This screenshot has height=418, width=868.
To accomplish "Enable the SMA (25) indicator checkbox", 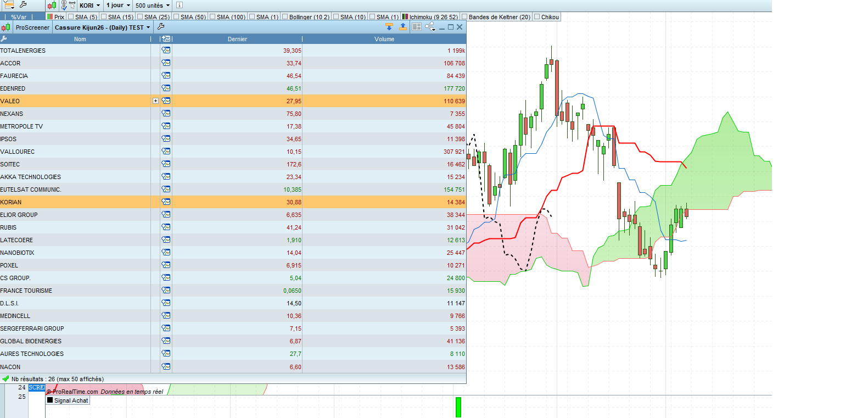I will pos(140,16).
